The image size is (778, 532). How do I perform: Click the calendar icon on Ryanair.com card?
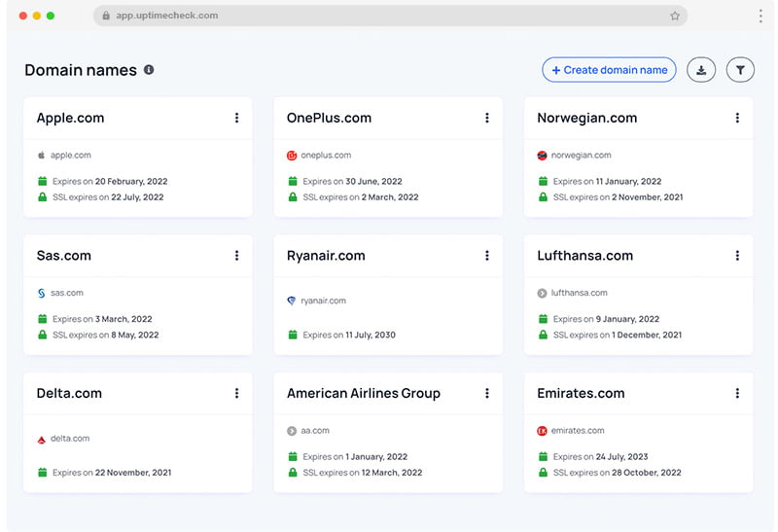pyautogui.click(x=293, y=335)
